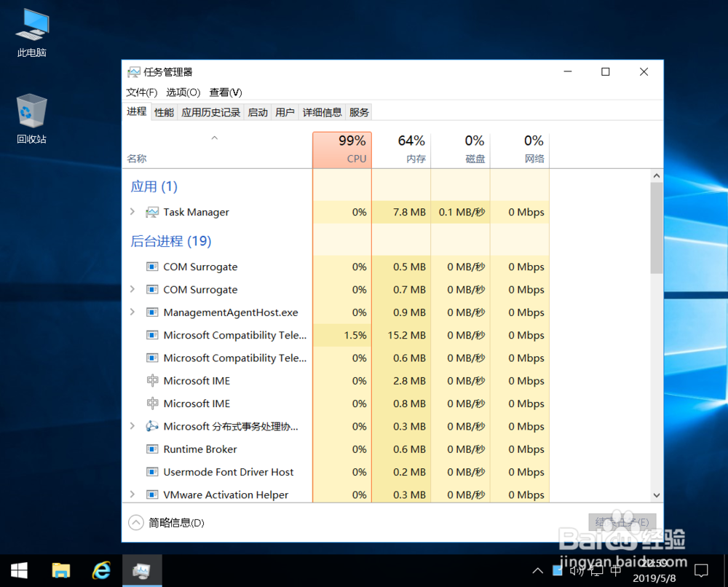Select the Task Manager process row icon
Viewport: 728px width, 587px height.
click(x=152, y=212)
